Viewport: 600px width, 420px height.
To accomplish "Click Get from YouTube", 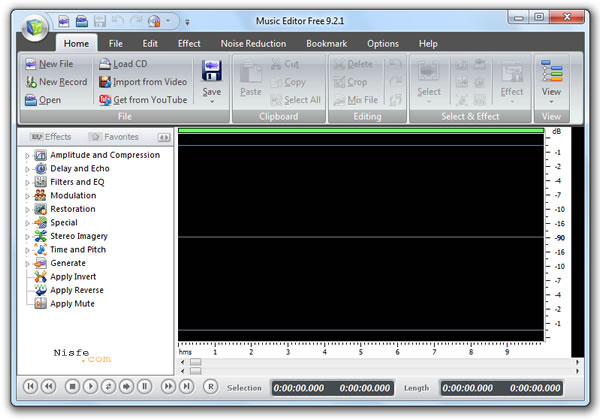I will pyautogui.click(x=143, y=100).
